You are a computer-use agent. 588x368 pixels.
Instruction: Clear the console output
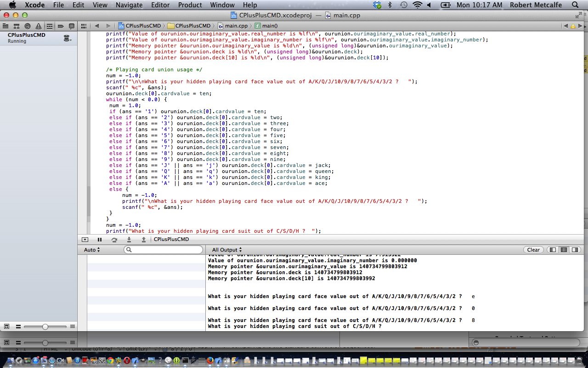533,250
